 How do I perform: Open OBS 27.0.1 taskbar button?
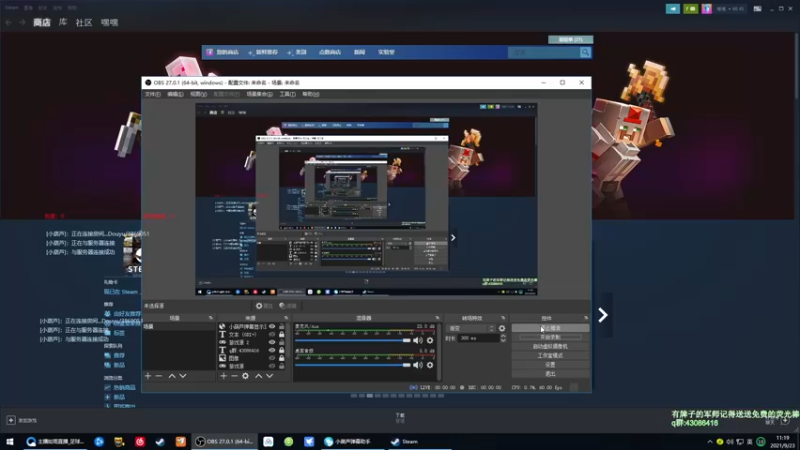click(x=224, y=442)
